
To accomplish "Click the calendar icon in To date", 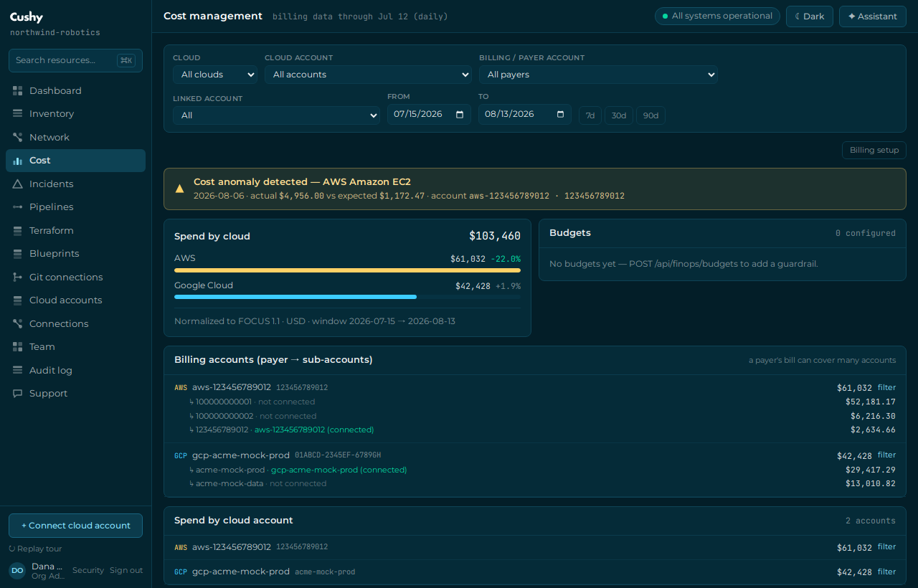I will click(560, 114).
